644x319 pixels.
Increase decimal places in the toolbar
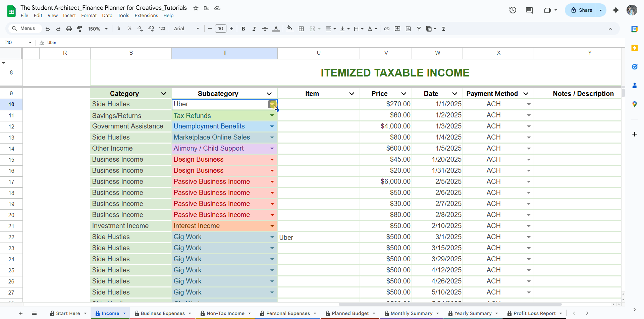(x=151, y=29)
